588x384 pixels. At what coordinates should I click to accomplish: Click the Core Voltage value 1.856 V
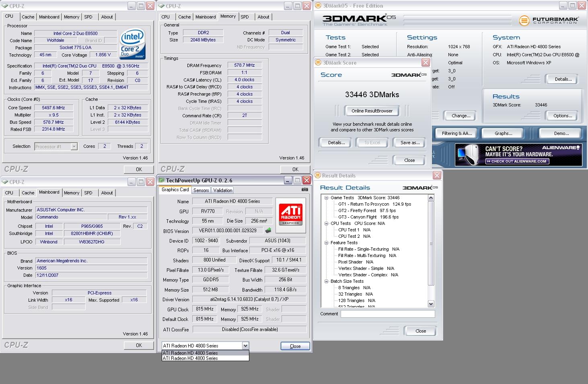coord(103,55)
